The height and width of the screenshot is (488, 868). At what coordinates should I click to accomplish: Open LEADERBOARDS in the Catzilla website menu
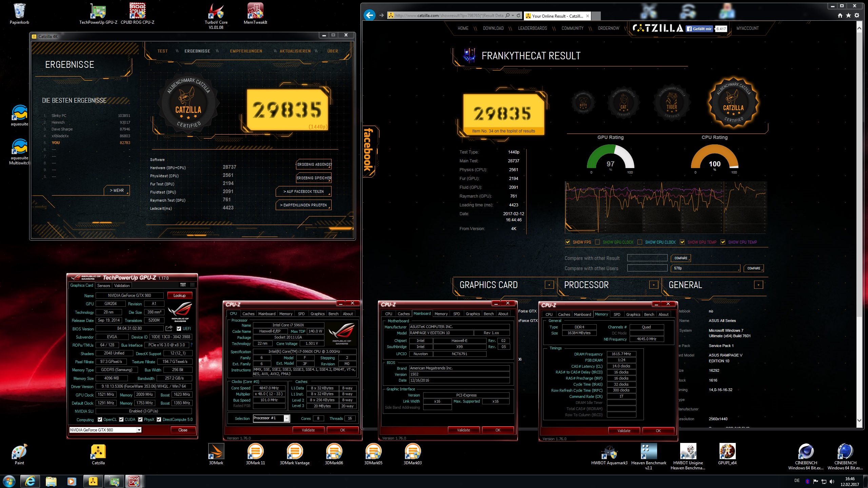(532, 28)
